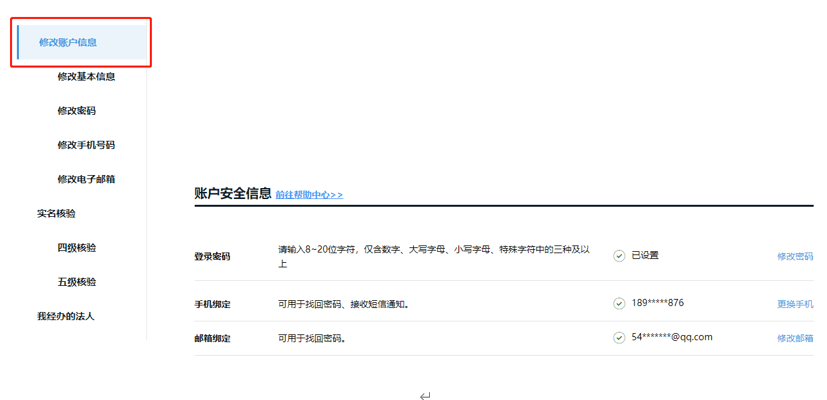The width and height of the screenshot is (827, 400).
Task: Click the masked email 54*******@qq.com
Action: [x=672, y=337]
